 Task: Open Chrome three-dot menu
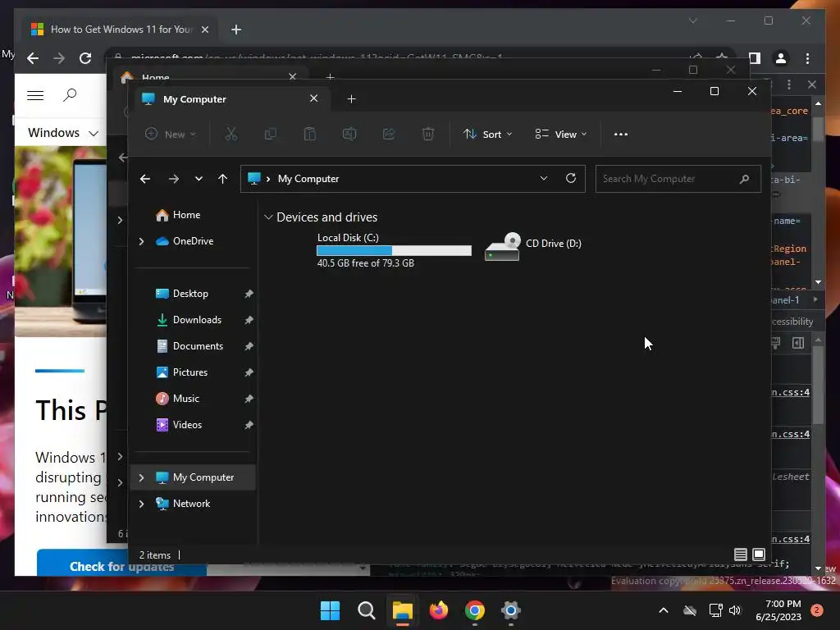point(807,58)
